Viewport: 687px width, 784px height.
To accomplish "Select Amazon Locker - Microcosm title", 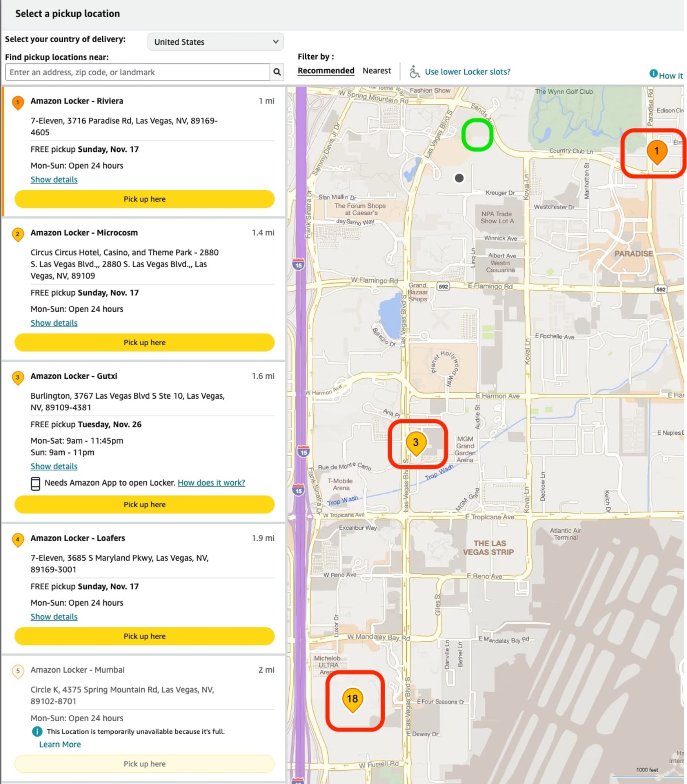I will pos(84,232).
